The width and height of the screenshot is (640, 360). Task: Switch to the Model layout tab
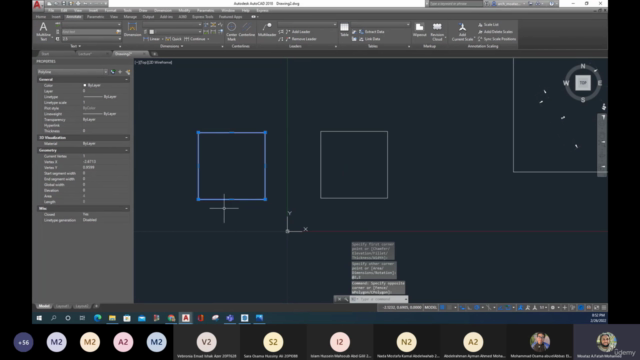[44, 306]
